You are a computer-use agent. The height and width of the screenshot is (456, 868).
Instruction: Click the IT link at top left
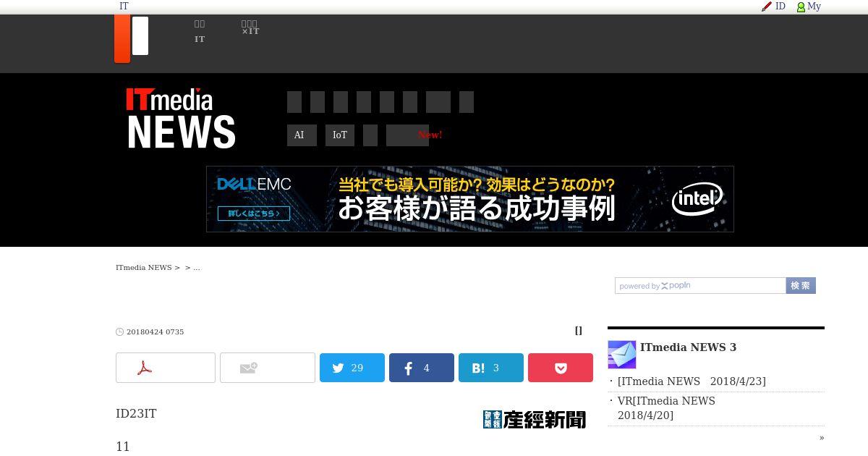point(124,7)
